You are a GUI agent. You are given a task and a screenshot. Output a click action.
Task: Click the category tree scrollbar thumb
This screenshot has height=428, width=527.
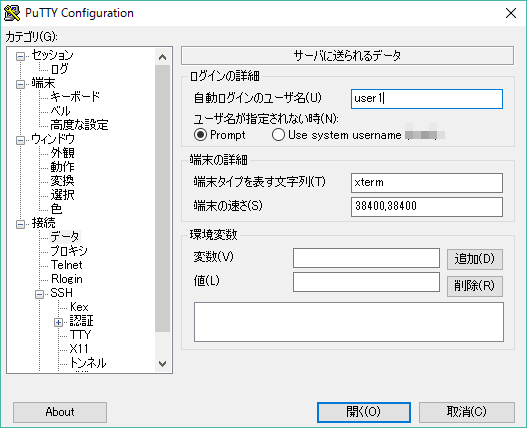tap(163, 199)
